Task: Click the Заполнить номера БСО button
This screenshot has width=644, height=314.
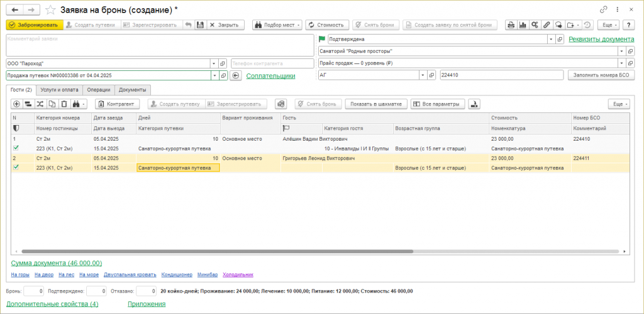Action: 601,75
